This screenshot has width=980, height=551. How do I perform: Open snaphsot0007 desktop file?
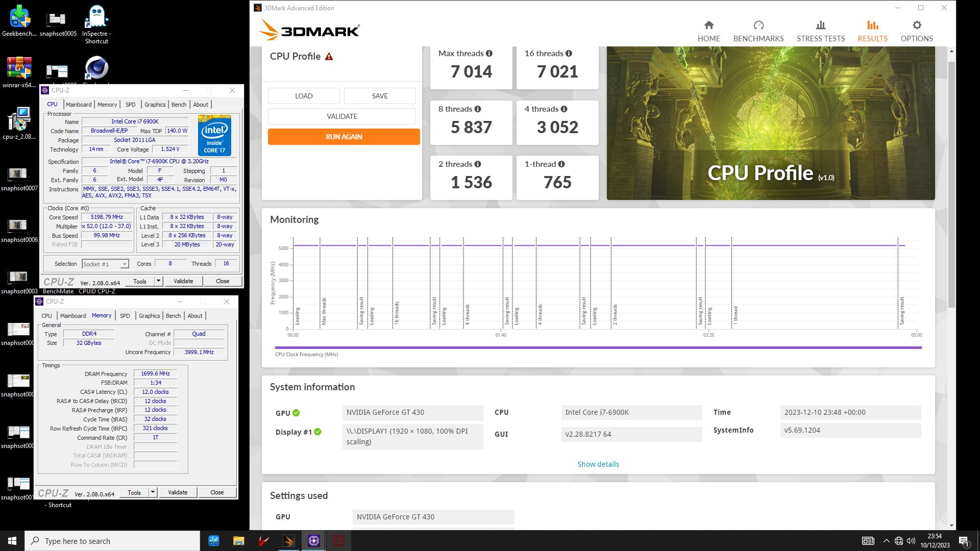[19, 179]
